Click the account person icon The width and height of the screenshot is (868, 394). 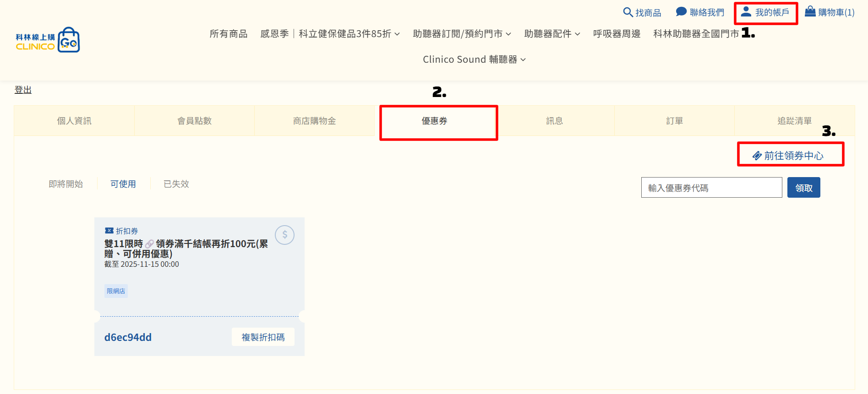pos(746,12)
